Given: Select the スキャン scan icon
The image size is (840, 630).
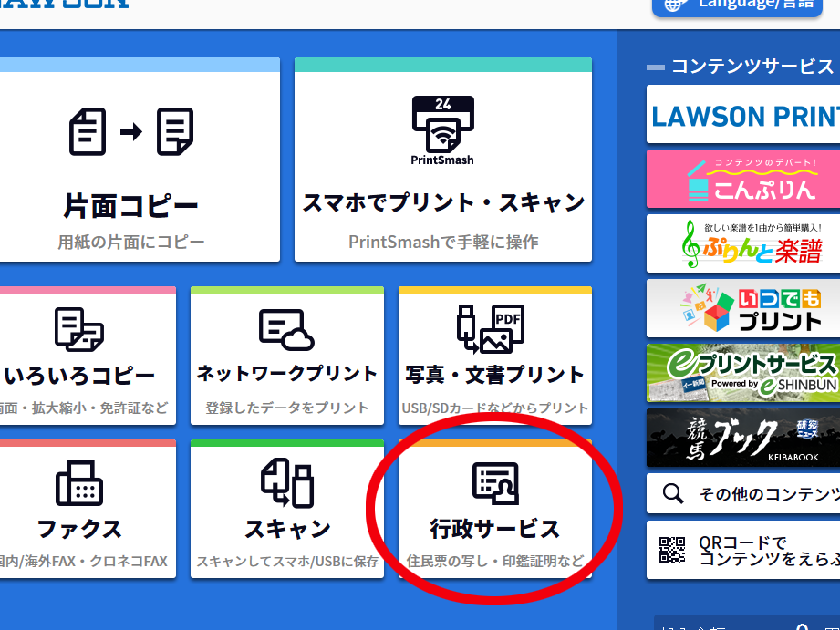Looking at the screenshot, I should (287, 483).
